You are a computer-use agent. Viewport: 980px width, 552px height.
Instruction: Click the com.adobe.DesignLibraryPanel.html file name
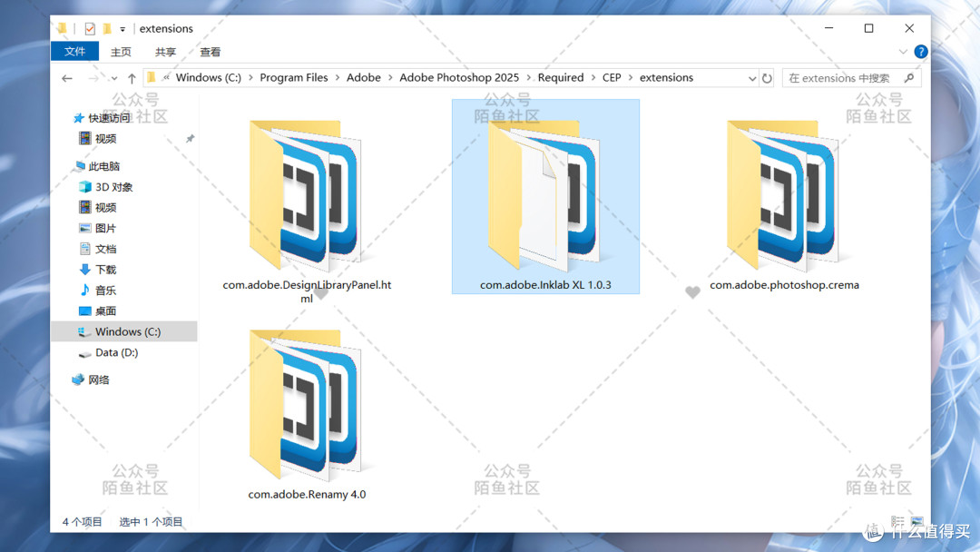[307, 291]
